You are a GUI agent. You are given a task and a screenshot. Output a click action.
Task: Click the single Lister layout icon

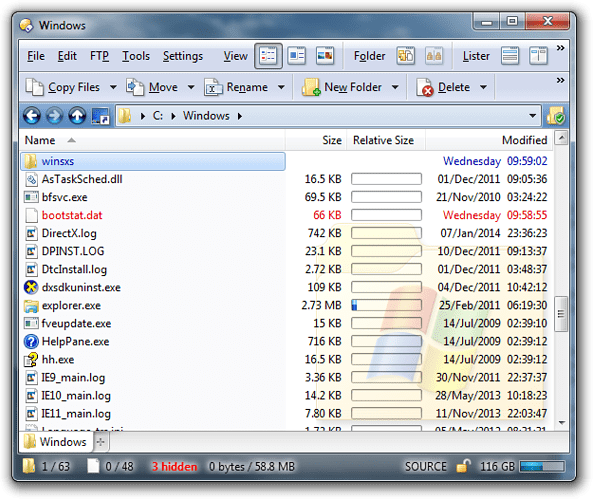point(510,56)
